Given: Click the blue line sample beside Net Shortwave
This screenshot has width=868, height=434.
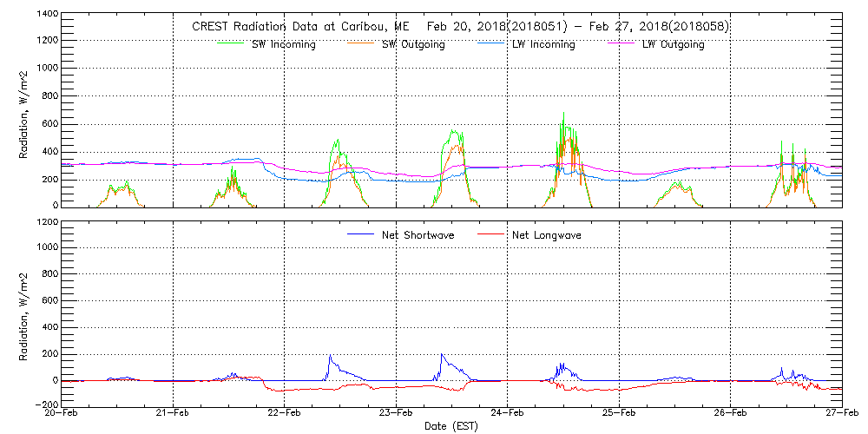Looking at the screenshot, I should pyautogui.click(x=360, y=234).
